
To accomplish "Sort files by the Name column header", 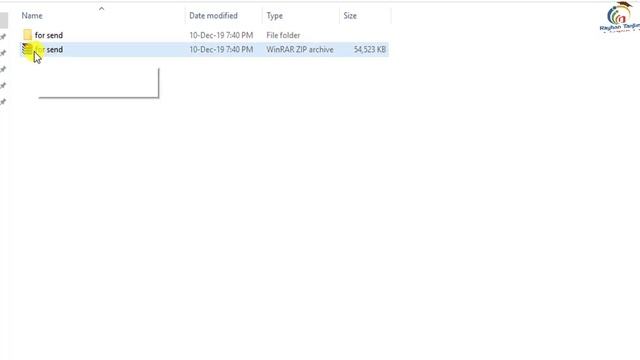I will pos(32,16).
